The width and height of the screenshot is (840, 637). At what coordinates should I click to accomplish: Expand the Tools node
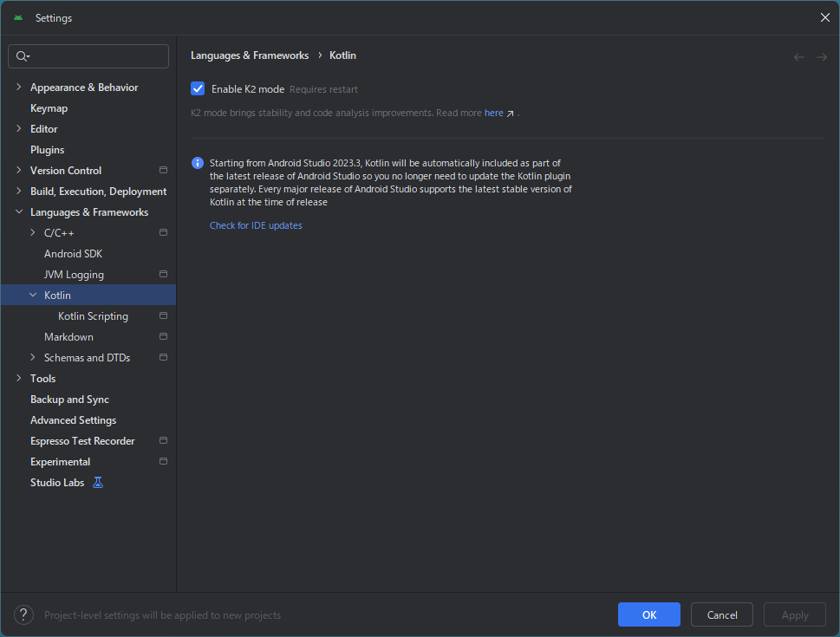click(x=19, y=378)
